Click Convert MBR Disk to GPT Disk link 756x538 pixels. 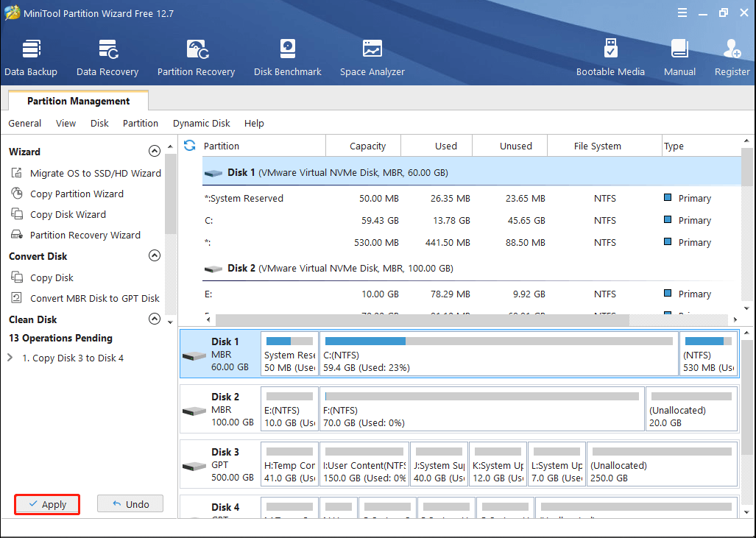point(94,298)
